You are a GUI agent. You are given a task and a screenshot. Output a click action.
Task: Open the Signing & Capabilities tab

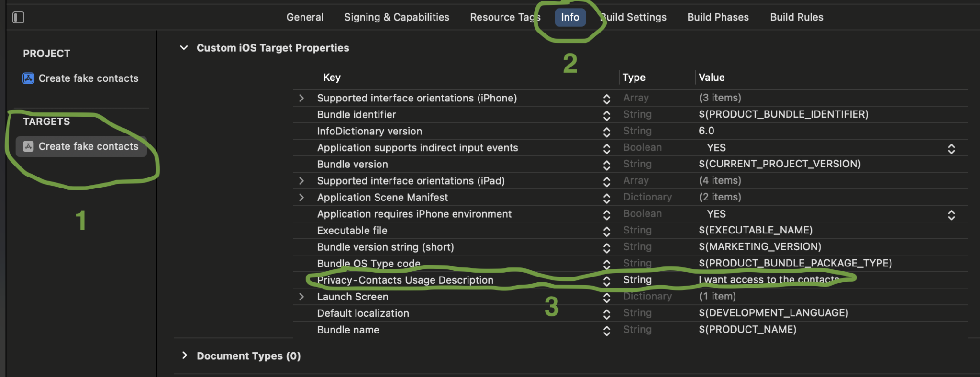pos(396,17)
